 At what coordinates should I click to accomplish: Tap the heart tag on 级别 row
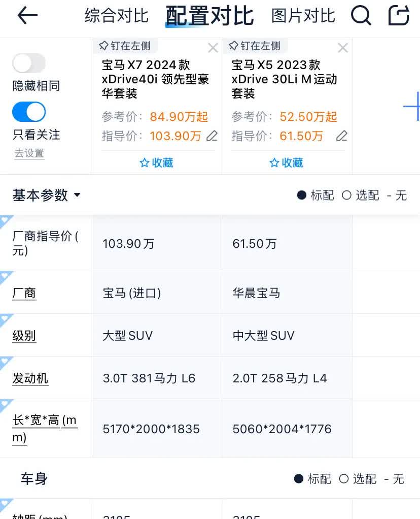[6, 319]
